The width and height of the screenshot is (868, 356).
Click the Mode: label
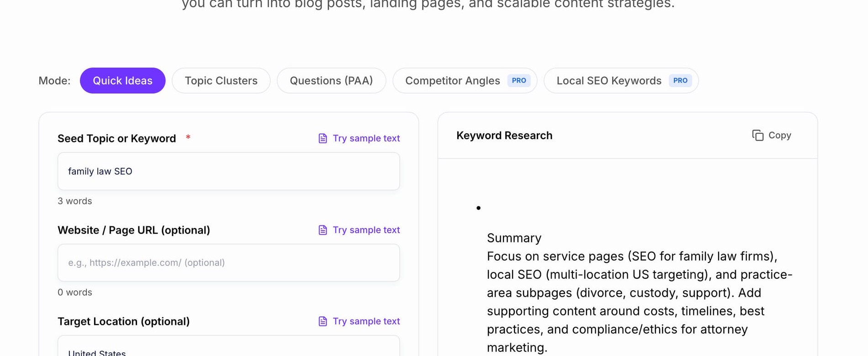point(54,81)
